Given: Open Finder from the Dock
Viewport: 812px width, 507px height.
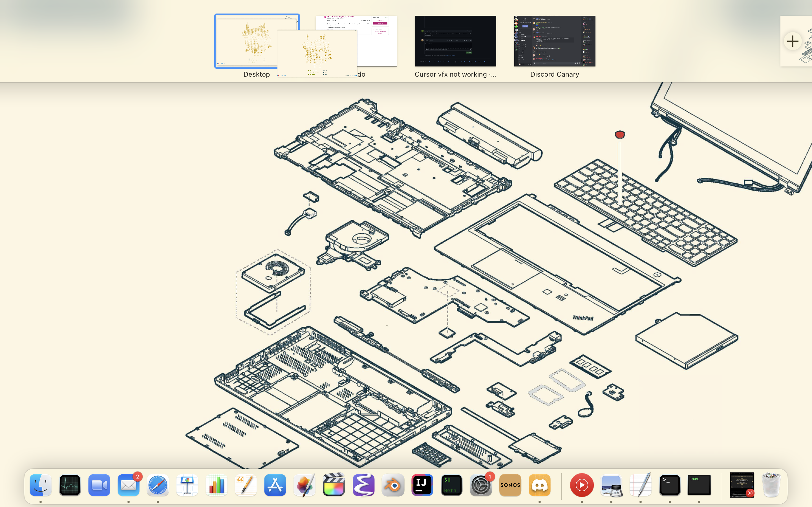Looking at the screenshot, I should tap(41, 485).
